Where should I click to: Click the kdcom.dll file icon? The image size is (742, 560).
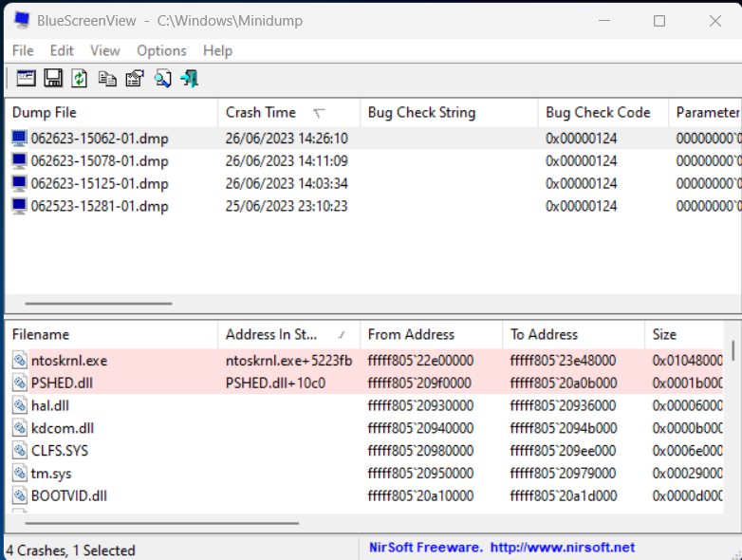(20, 428)
